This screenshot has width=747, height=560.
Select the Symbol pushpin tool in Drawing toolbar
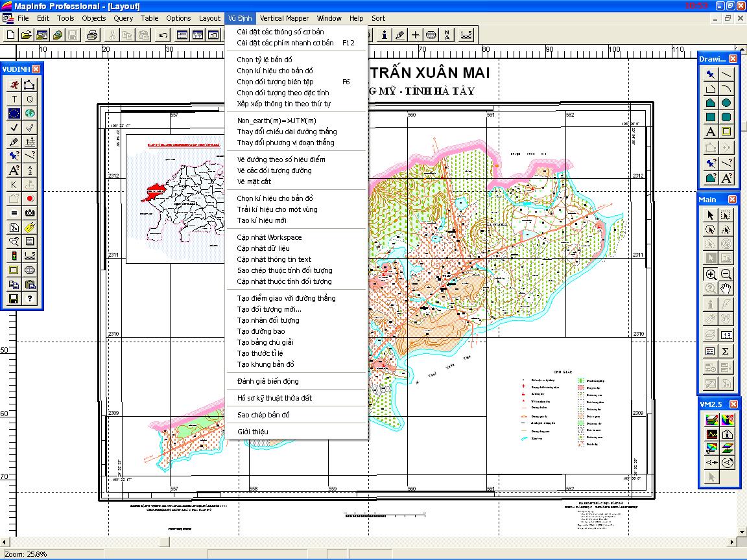711,74
